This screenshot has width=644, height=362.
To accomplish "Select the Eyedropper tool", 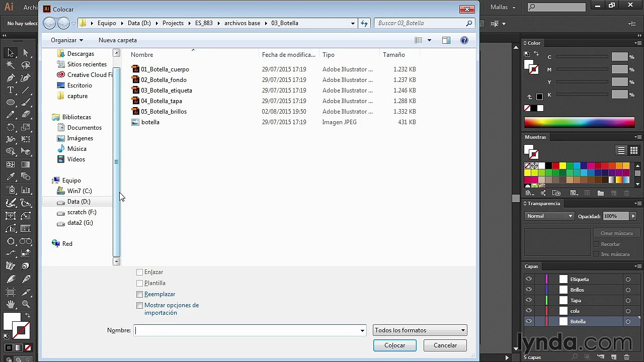I will [x=11, y=177].
